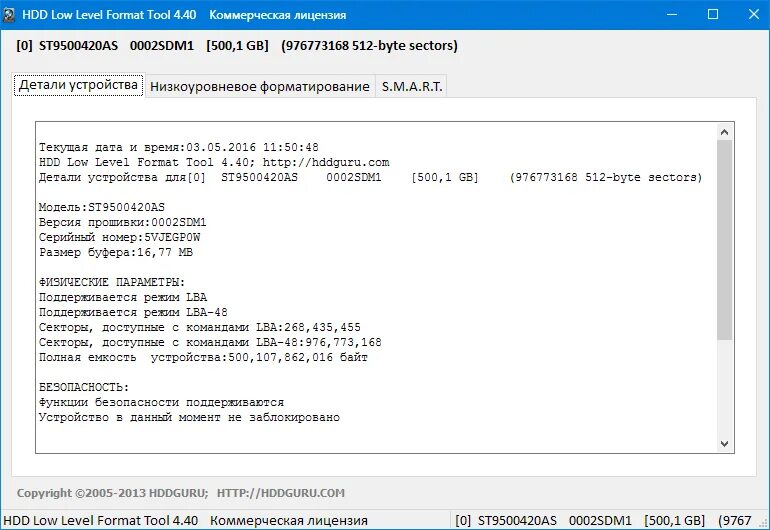Click the 'Текущая дата и время' line

point(179,147)
